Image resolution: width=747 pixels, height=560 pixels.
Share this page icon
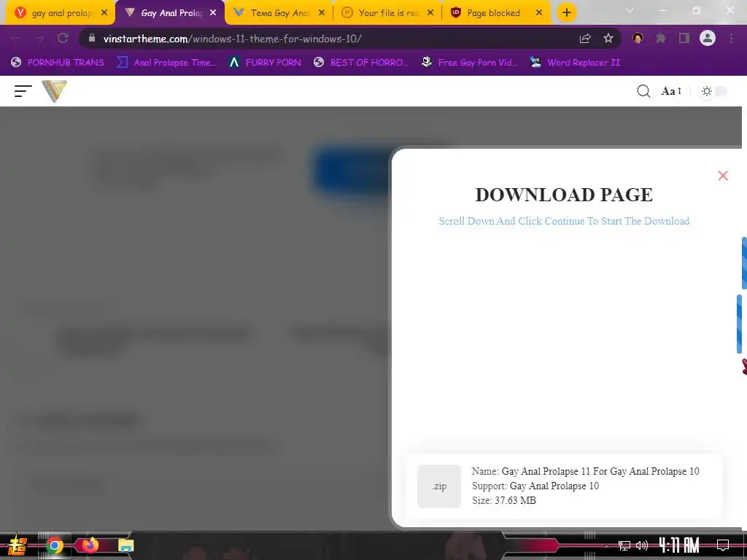pos(585,39)
